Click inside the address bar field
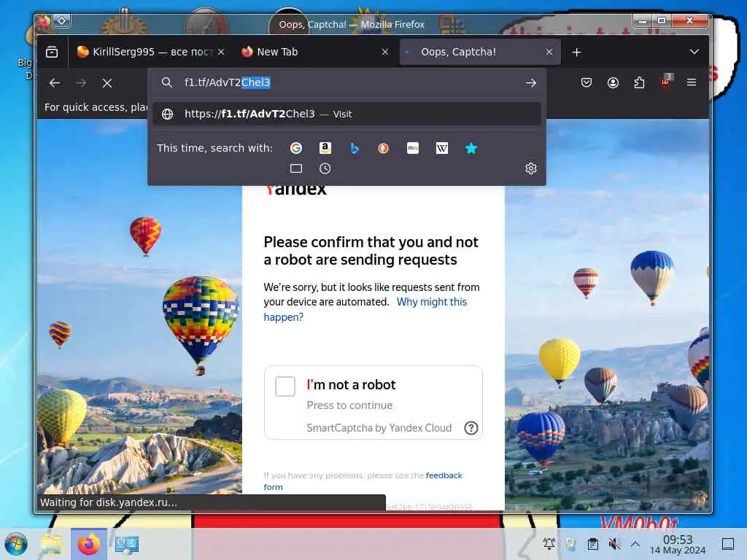The image size is (747, 560). (348, 83)
